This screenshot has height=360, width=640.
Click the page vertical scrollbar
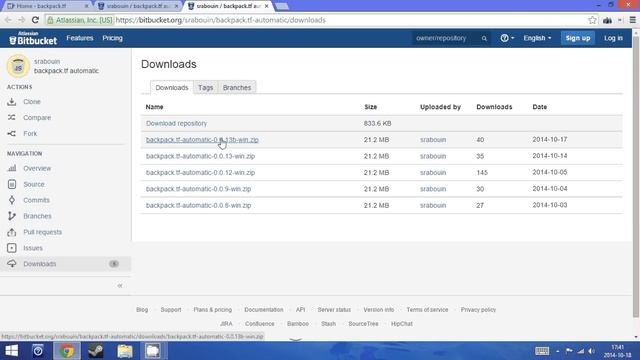click(636, 176)
